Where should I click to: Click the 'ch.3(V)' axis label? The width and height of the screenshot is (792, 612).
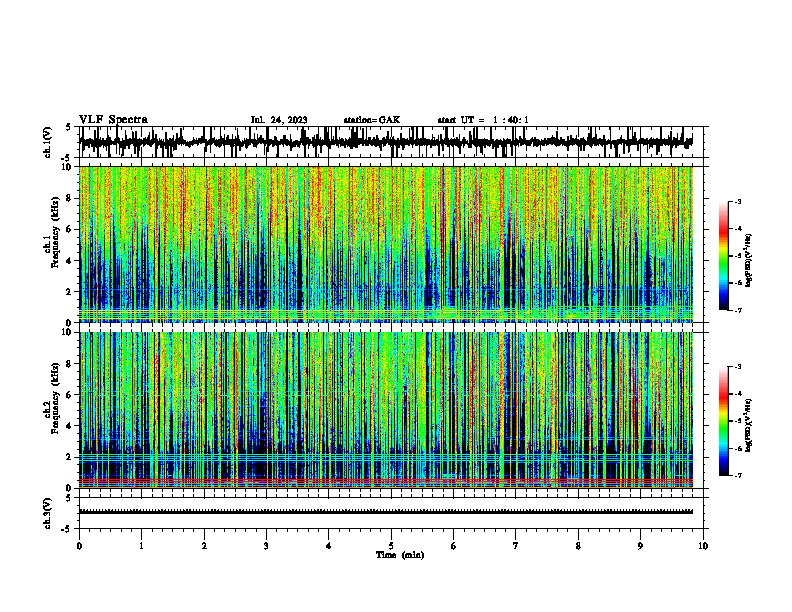click(48, 513)
